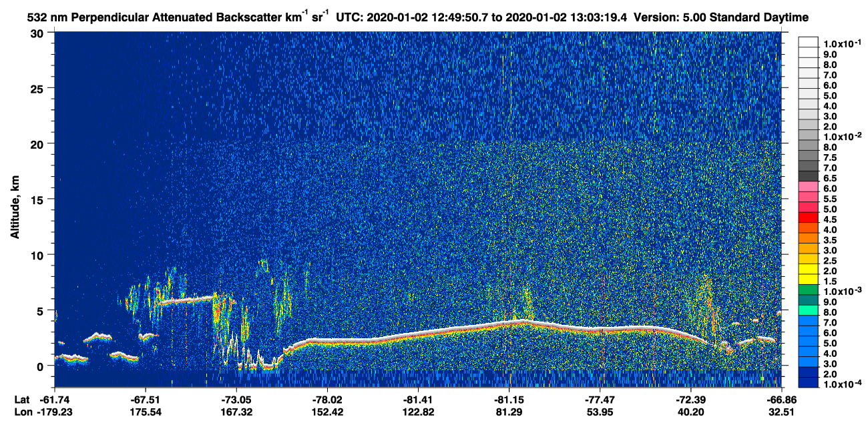Select the colorbar value 2.5
868x445 pixels.
[830, 261]
